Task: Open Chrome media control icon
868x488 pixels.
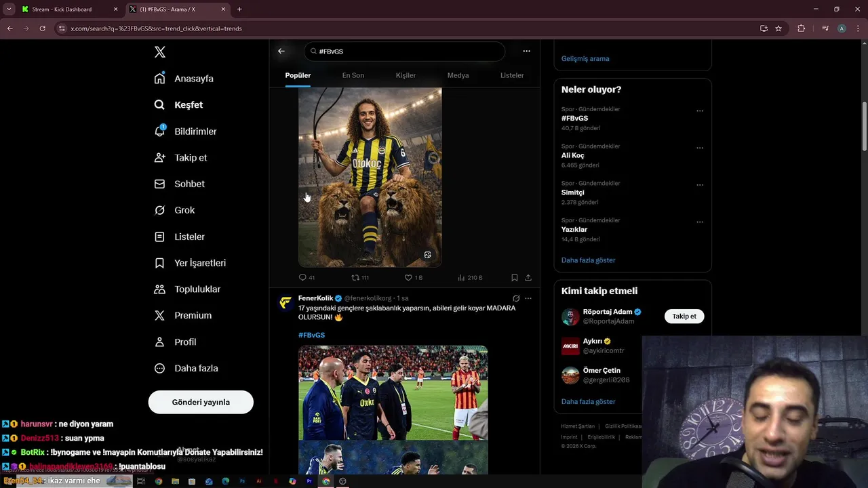Action: click(x=825, y=28)
